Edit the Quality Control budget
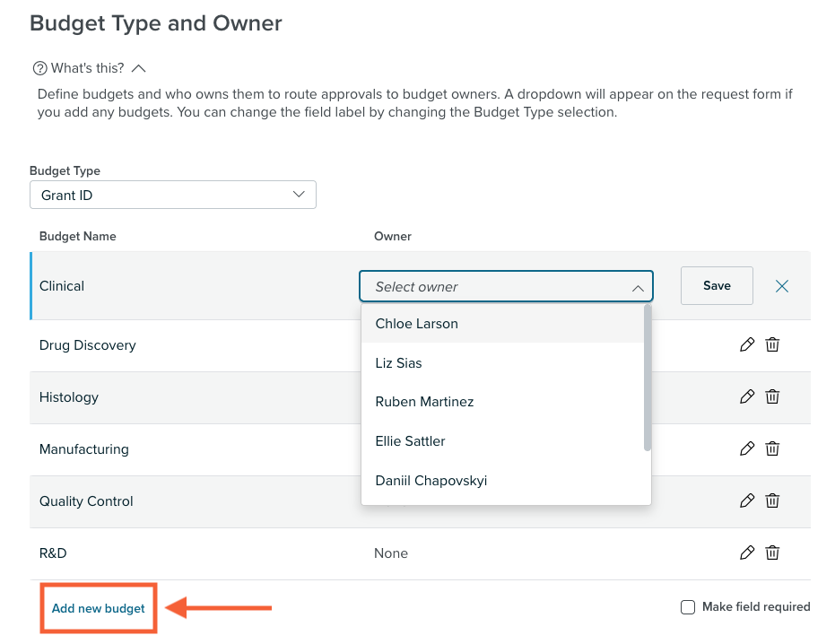The image size is (835, 644). pos(746,500)
